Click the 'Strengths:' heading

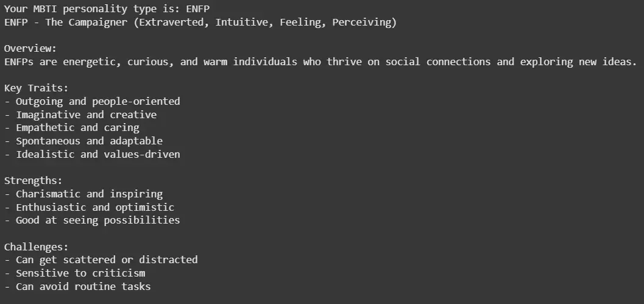(x=34, y=181)
